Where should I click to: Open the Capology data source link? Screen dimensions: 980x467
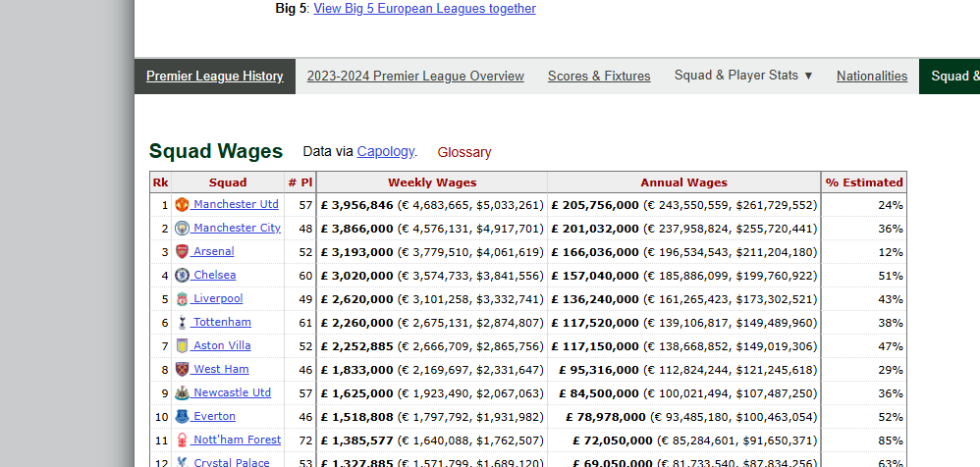click(385, 151)
